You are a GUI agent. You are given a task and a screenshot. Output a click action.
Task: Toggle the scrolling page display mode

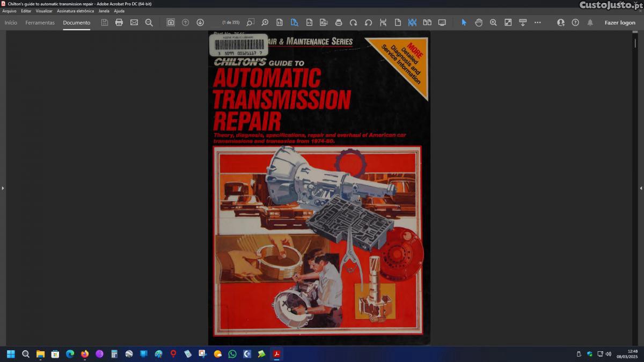[x=412, y=23]
